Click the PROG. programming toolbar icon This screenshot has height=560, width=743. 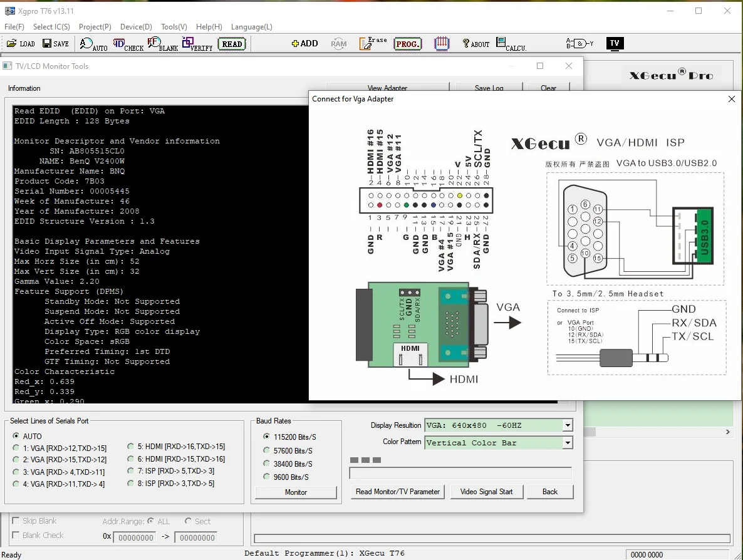(x=407, y=44)
